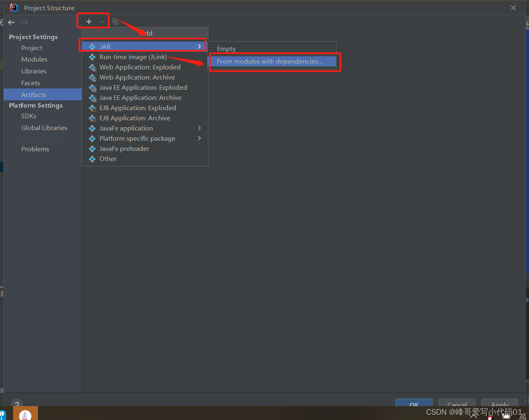Click the Other artifact type icon
This screenshot has width=529, height=420.
pos(92,159)
